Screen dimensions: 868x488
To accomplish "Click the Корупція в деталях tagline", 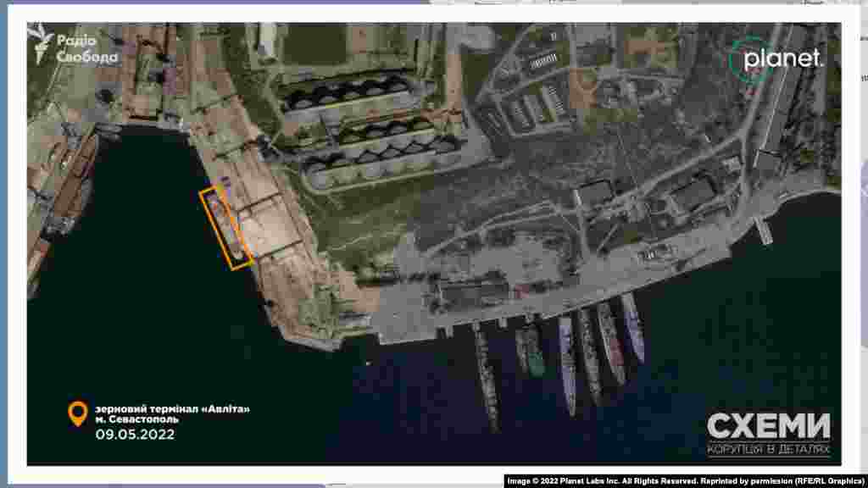I will (768, 449).
